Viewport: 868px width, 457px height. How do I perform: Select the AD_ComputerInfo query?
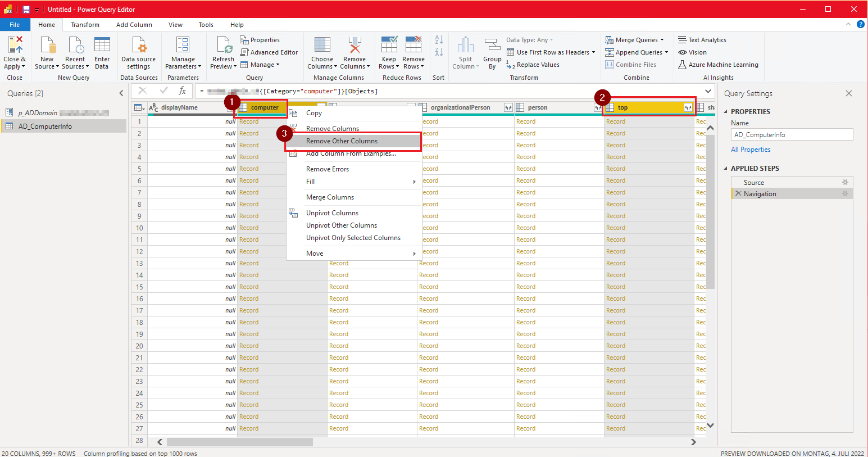[64, 126]
